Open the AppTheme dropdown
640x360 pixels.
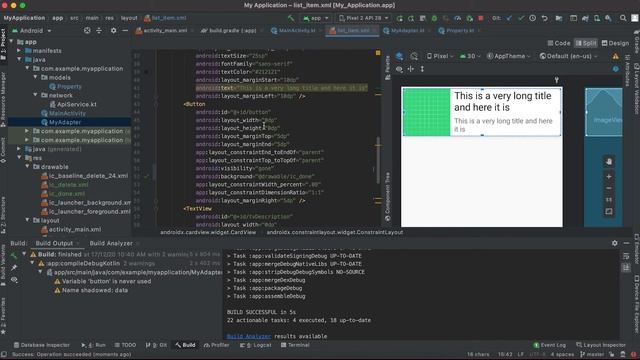tap(509, 56)
